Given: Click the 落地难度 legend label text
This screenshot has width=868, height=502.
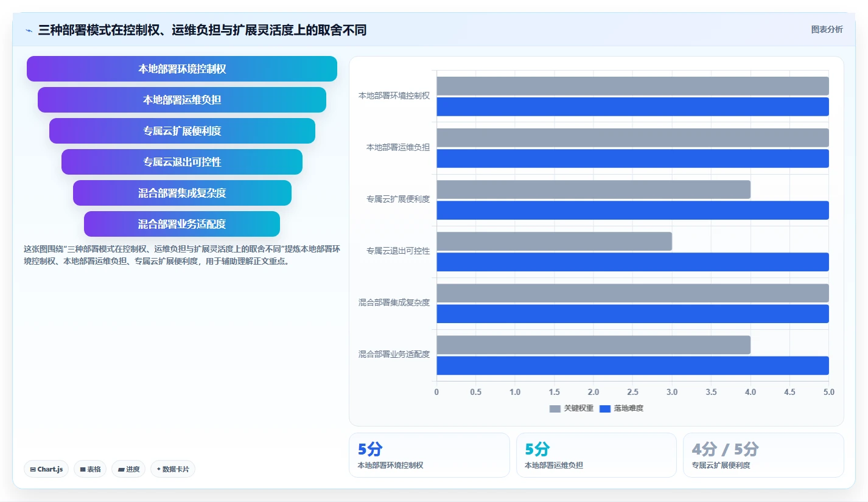Looking at the screenshot, I should click(x=629, y=409).
